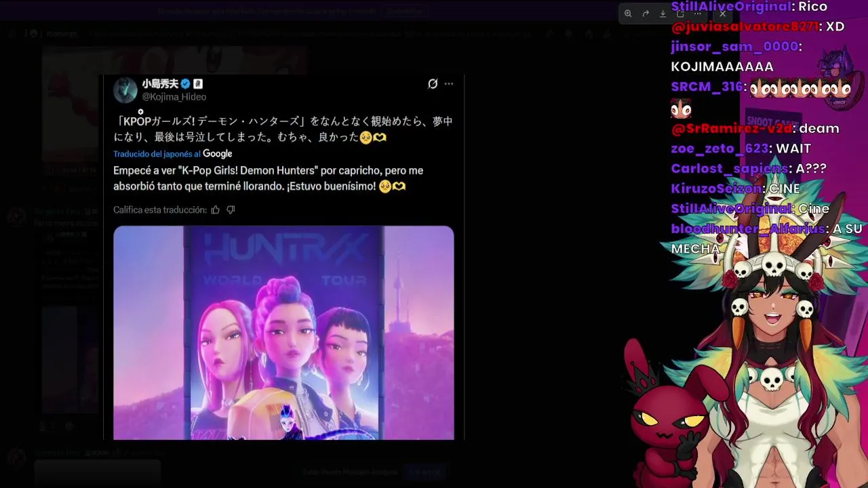
Task: Click StillAliveOriginal username saying 'Rico' in chat
Action: pyautogui.click(x=732, y=7)
